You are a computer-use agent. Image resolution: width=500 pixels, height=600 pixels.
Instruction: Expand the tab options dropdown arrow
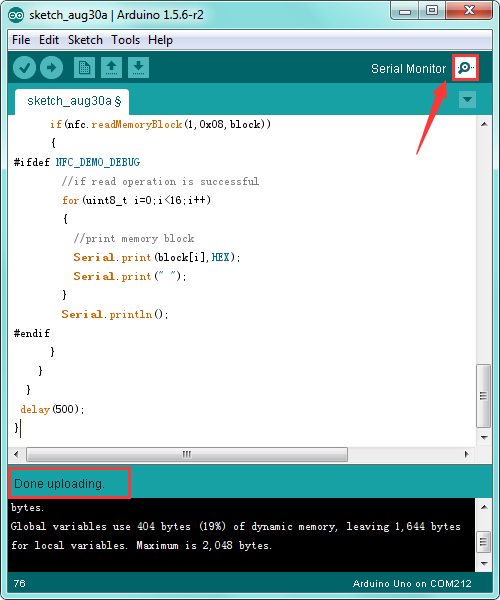pyautogui.click(x=467, y=99)
